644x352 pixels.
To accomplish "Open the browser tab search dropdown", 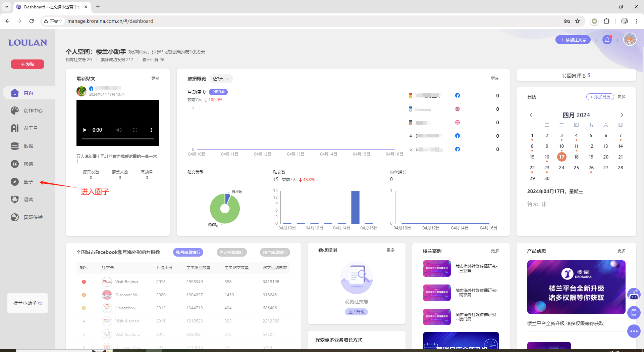I will click(x=6, y=7).
